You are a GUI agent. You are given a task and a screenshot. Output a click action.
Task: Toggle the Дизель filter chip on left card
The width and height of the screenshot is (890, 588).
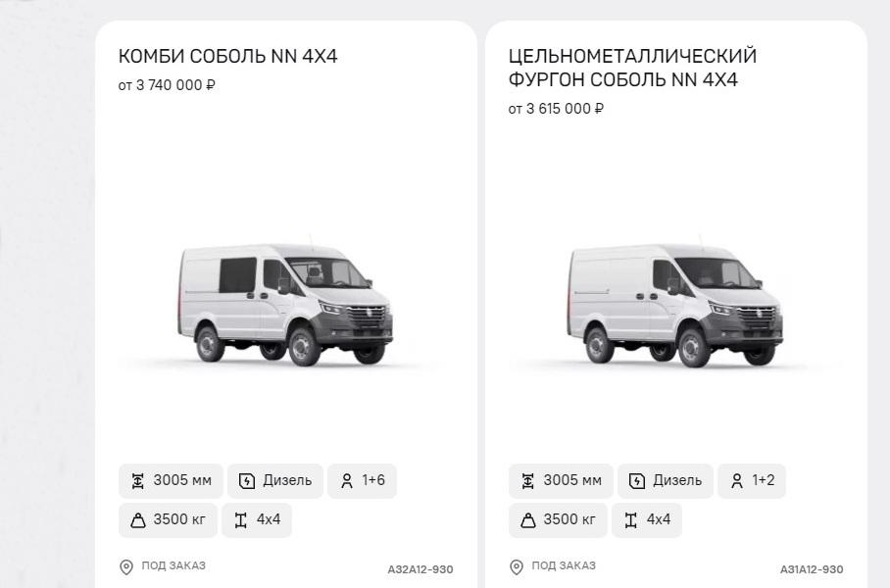tap(276, 480)
